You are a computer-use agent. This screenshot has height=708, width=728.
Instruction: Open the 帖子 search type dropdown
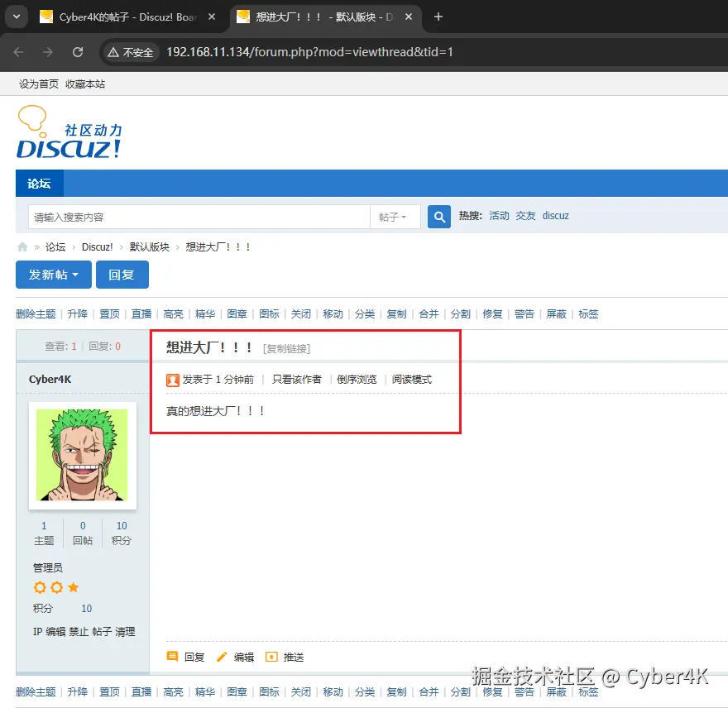395,216
